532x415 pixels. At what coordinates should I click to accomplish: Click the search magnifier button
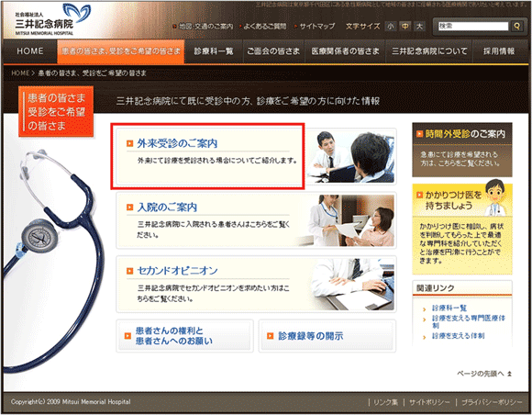tap(516, 26)
